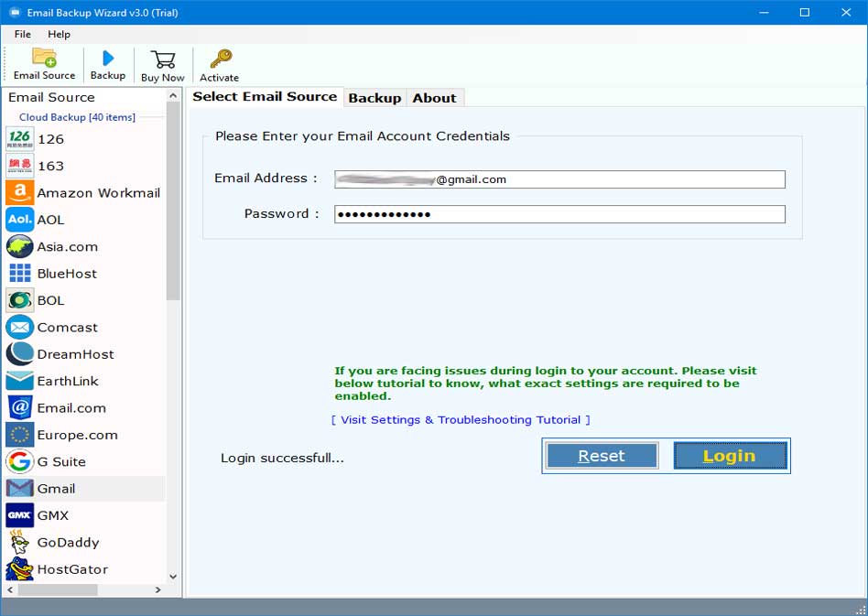Choose the EarthLink icon
The width and height of the screenshot is (868, 616).
[20, 381]
